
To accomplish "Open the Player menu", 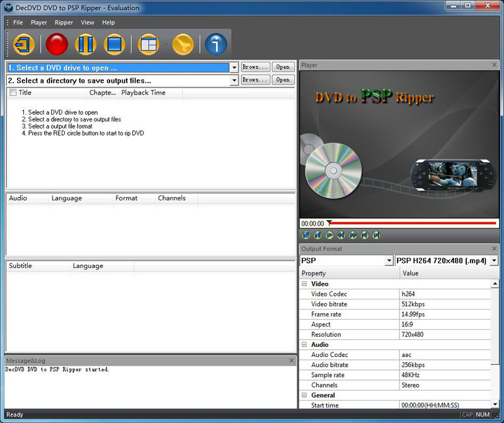I will tap(39, 23).
